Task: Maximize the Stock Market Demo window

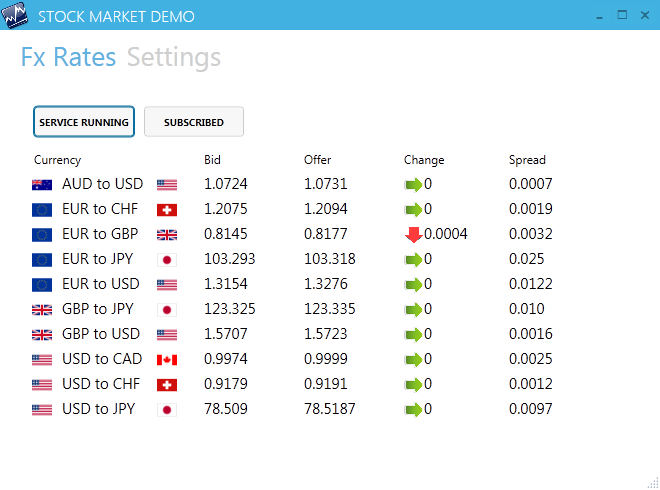Action: 622,15
